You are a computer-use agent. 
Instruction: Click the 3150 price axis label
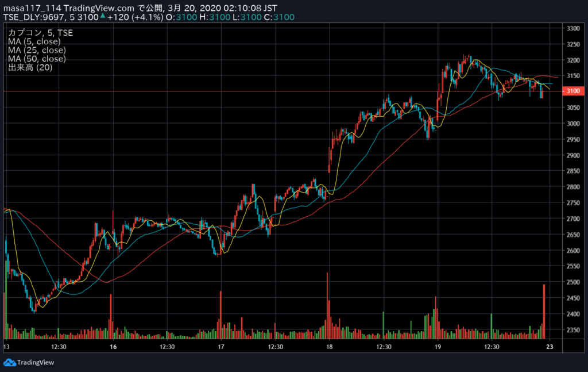pyautogui.click(x=573, y=76)
